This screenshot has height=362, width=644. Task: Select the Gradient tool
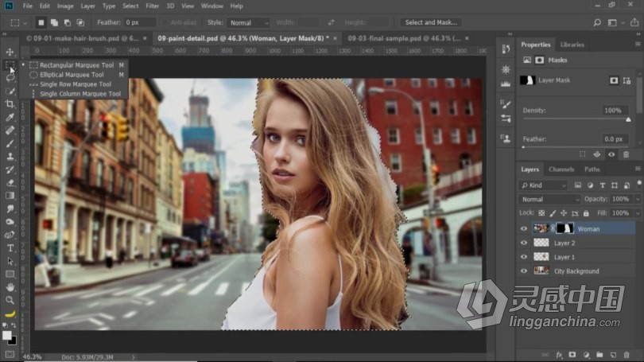10,196
